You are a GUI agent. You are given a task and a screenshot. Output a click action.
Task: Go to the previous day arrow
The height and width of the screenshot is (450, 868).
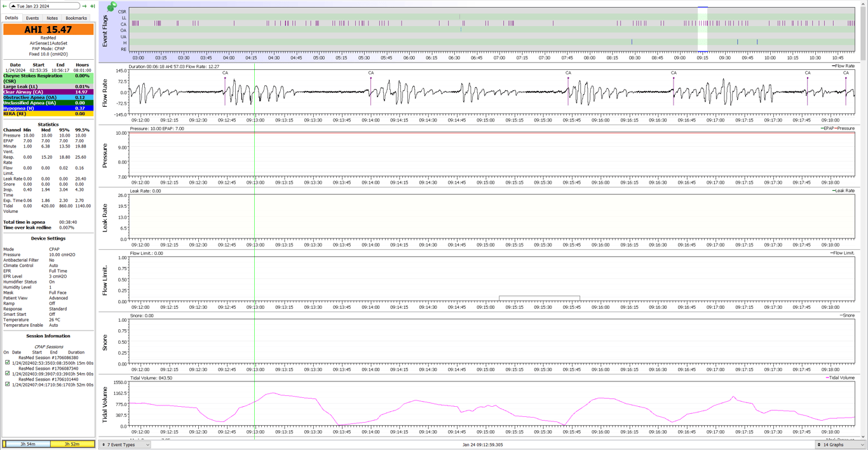pos(4,6)
